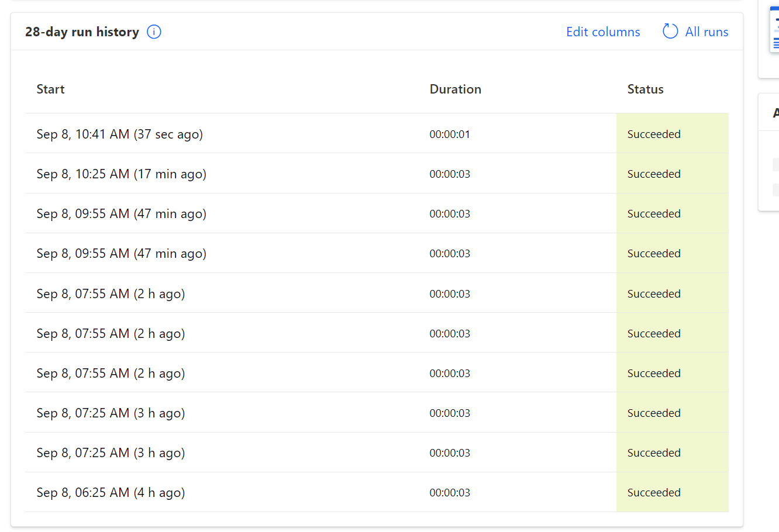
Task: Click the 00:00:01 duration value
Action: pos(450,134)
